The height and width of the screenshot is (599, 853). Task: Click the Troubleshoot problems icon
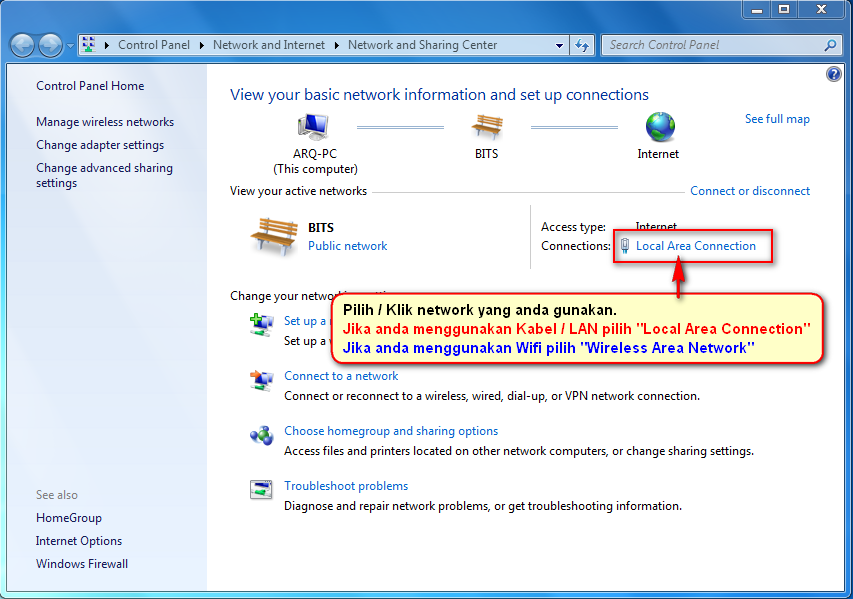click(x=261, y=490)
